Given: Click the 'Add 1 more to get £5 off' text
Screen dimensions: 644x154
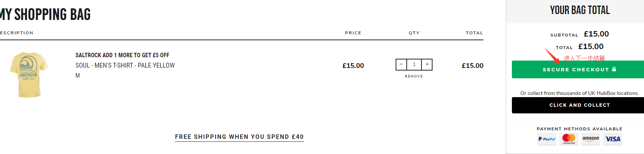Looking at the screenshot, I should 122,55.
